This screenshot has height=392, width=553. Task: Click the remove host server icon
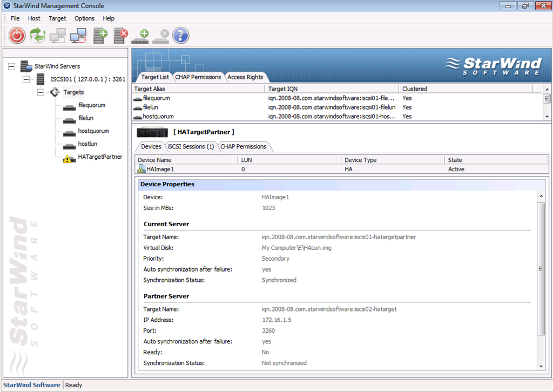coord(120,36)
